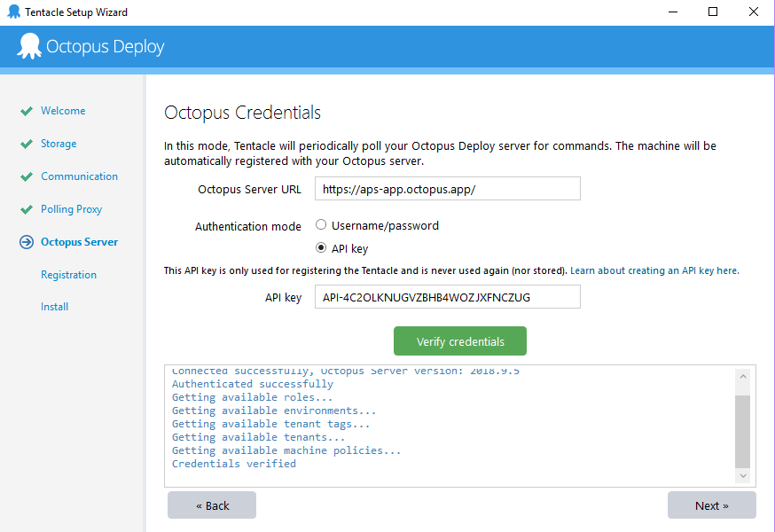Click the green checkmark beside Storage
The image size is (775, 532).
(27, 144)
